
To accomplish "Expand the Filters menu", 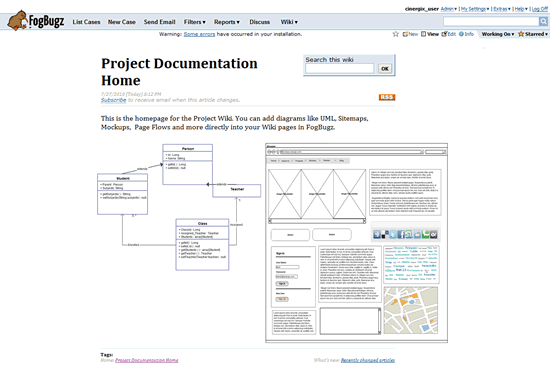I will (195, 22).
